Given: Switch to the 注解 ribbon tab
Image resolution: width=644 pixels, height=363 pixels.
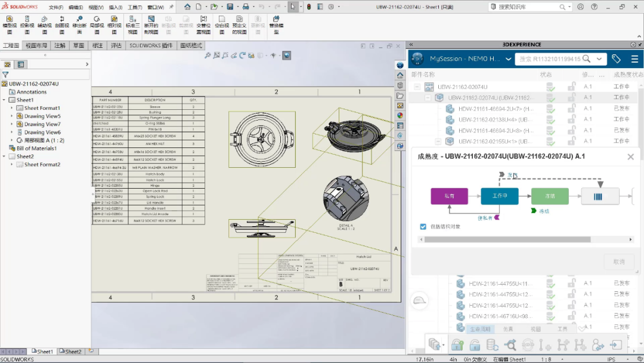Looking at the screenshot, I should pos(60,45).
